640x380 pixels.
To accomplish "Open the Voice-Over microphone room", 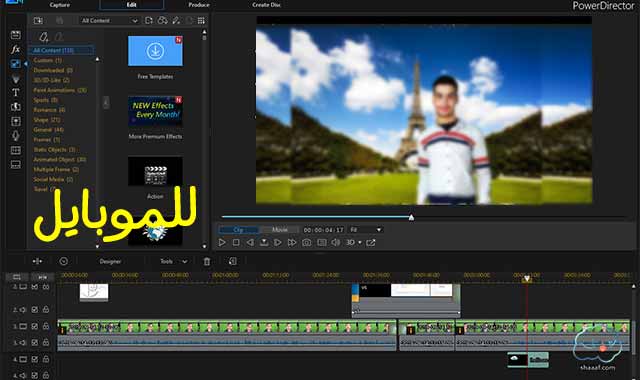I will coord(16,136).
